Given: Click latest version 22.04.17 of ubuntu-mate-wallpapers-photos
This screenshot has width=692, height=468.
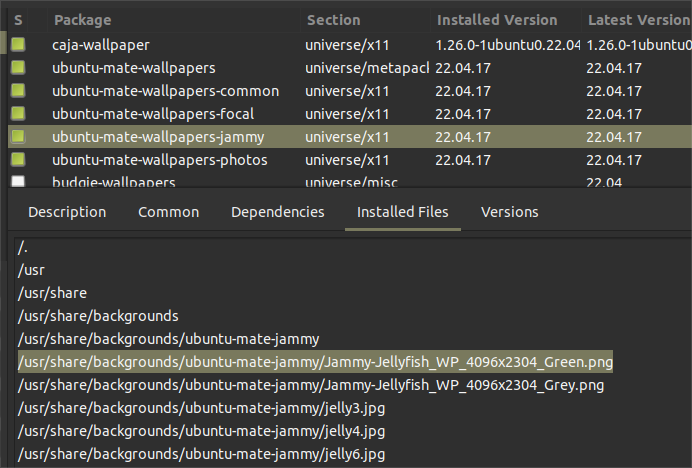Looking at the screenshot, I should 614,160.
